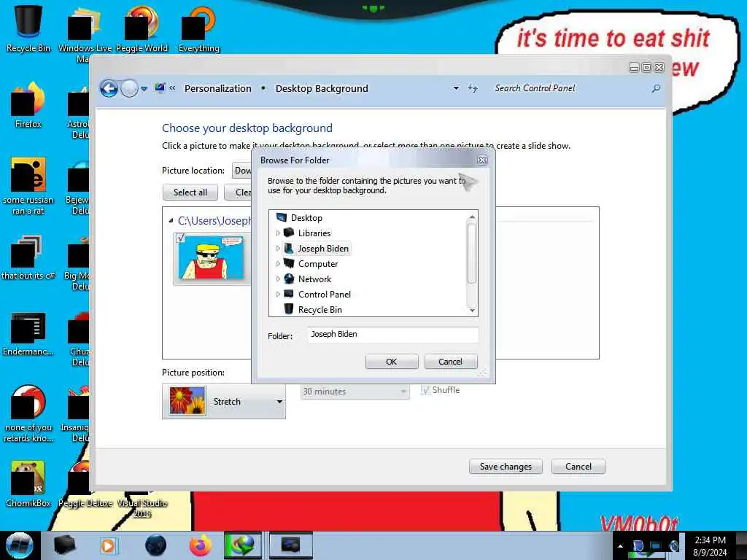This screenshot has width=747, height=560.
Task: Open the Recycle Bin desktop icon
Action: (x=28, y=28)
